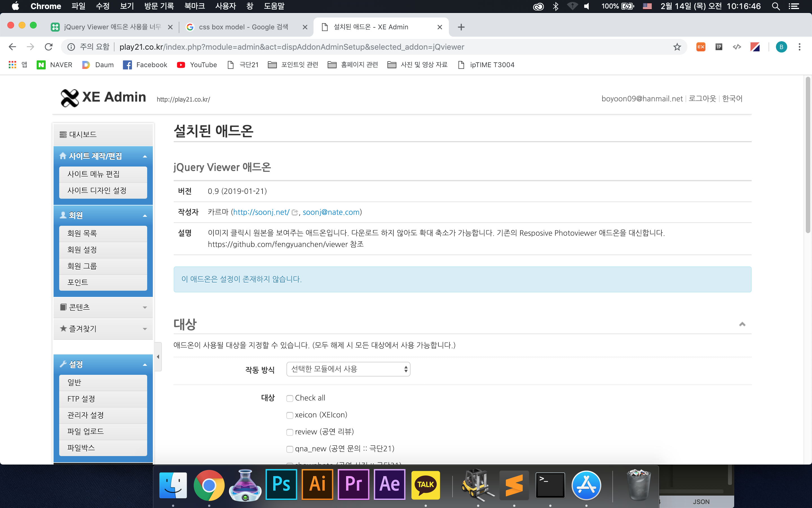Open the 대시보드 sidebar item
Viewport: 812px width, 508px height.
103,134
